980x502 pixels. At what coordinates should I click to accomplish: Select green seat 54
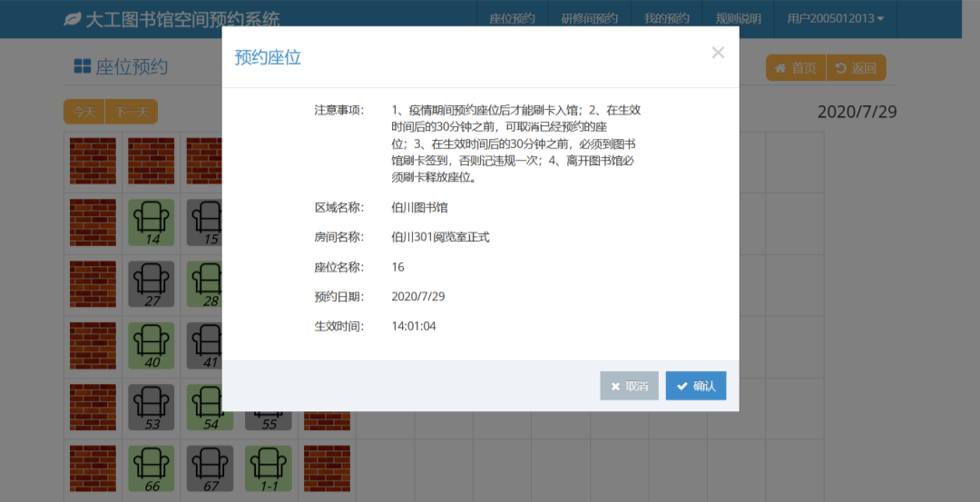[210, 408]
